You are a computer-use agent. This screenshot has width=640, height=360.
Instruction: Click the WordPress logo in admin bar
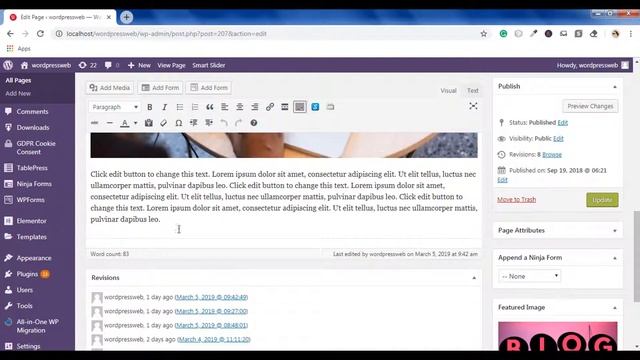(8, 65)
